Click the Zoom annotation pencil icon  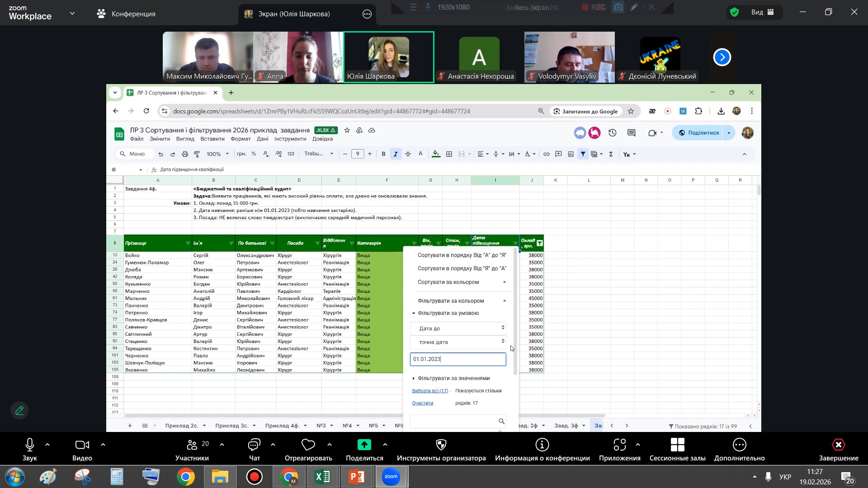[19, 410]
